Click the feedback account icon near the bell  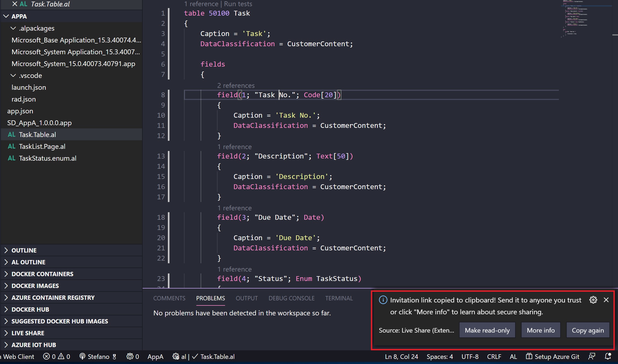point(591,356)
